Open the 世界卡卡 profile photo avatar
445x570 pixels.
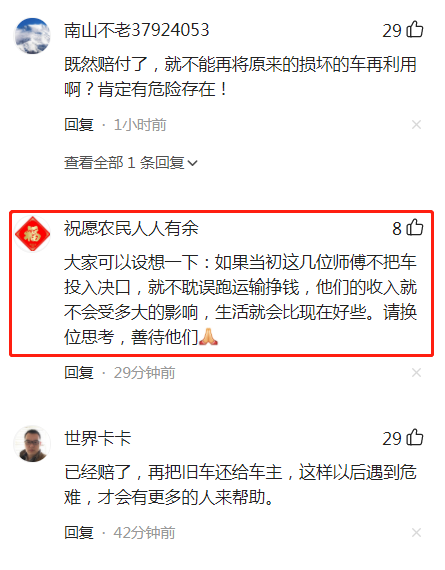[x=32, y=443]
